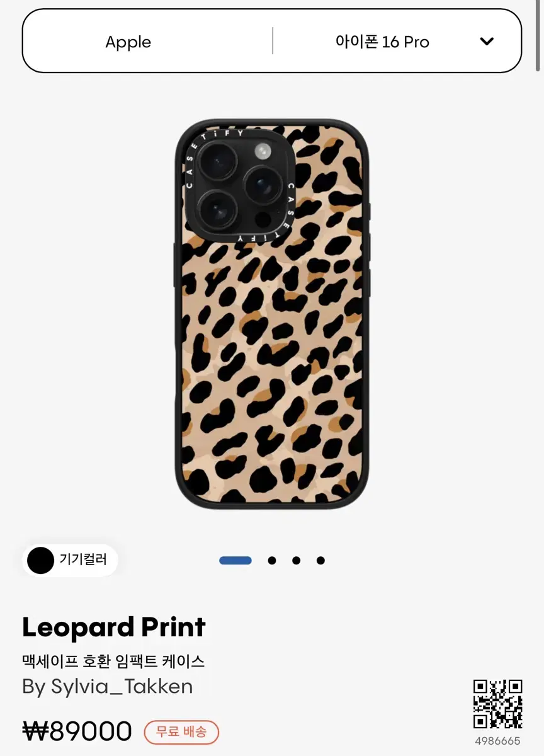The image size is (544, 756).
Task: Click the Leopard Print product title
Action: point(114,627)
